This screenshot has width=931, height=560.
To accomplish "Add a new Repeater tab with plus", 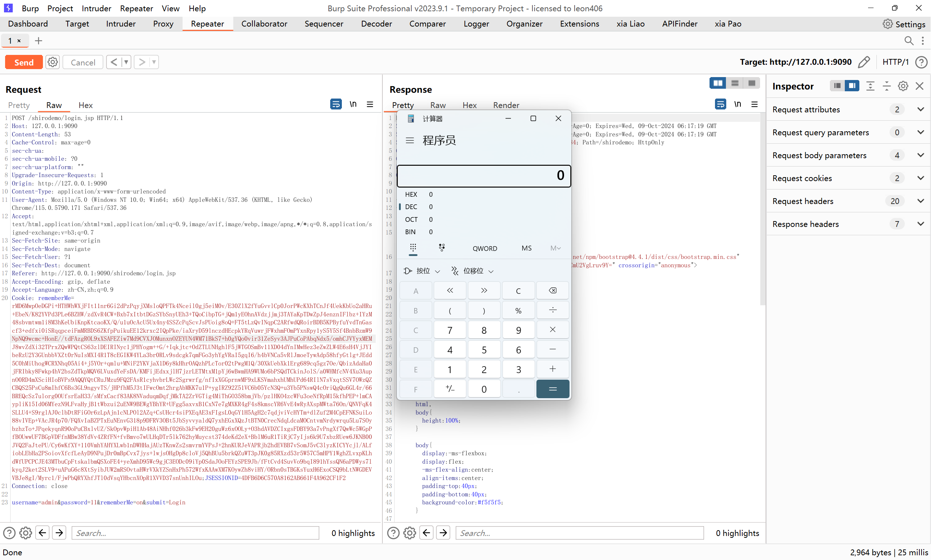I will pyautogui.click(x=38, y=41).
